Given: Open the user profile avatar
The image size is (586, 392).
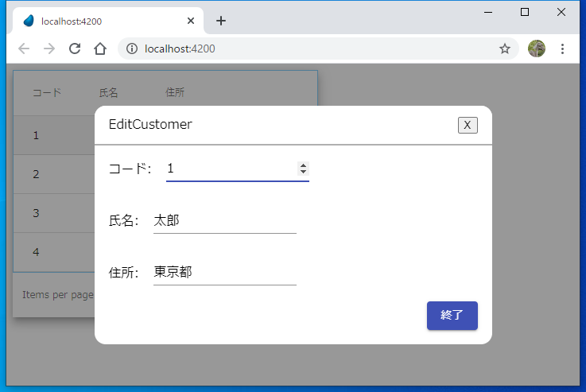Looking at the screenshot, I should click(537, 49).
